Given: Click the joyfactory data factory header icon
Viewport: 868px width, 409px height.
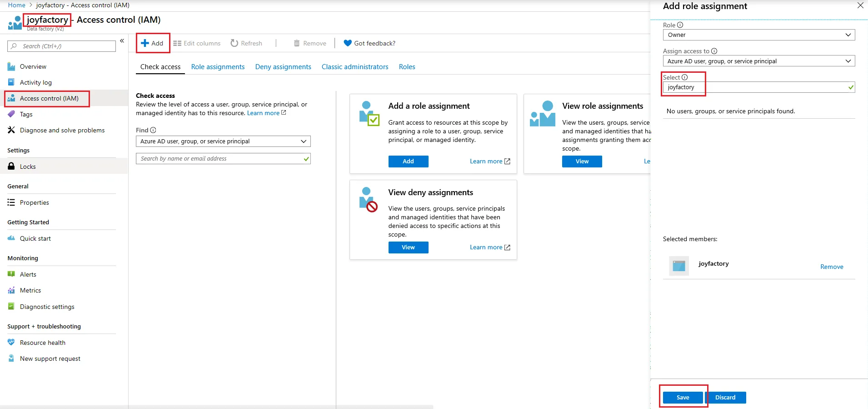Looking at the screenshot, I should [x=15, y=22].
